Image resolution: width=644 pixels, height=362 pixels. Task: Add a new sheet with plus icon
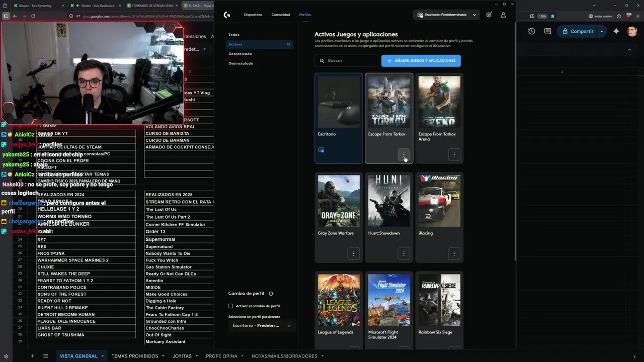click(x=33, y=356)
